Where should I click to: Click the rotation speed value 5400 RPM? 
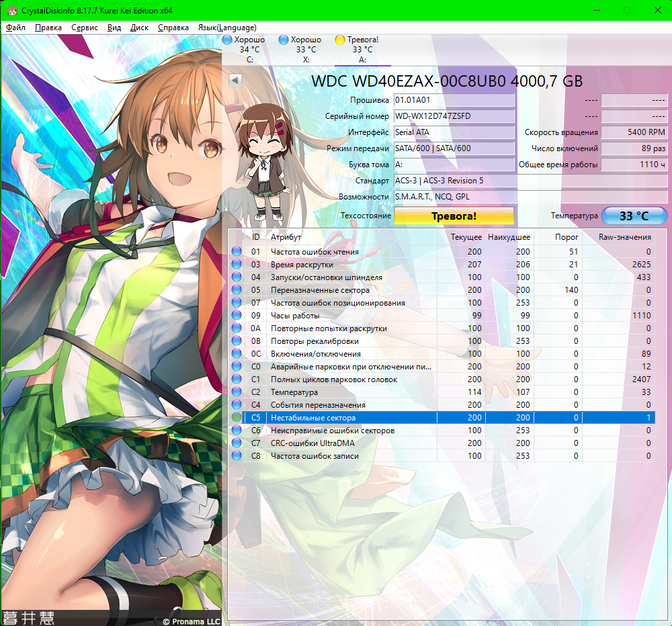tap(634, 132)
